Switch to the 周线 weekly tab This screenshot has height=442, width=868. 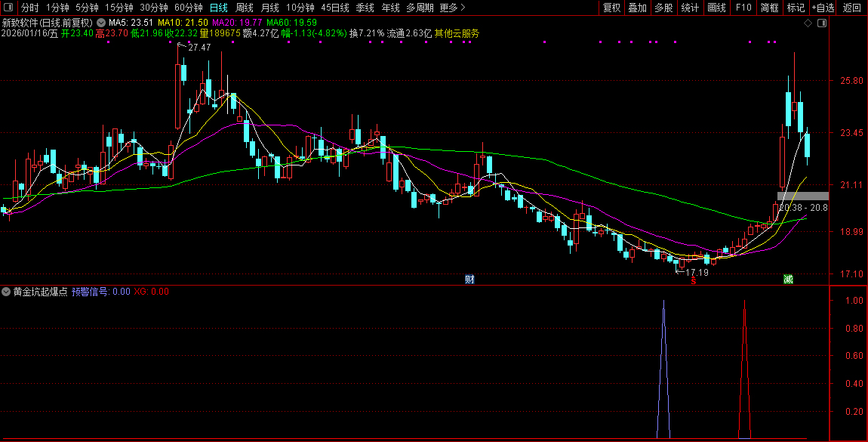[244, 8]
